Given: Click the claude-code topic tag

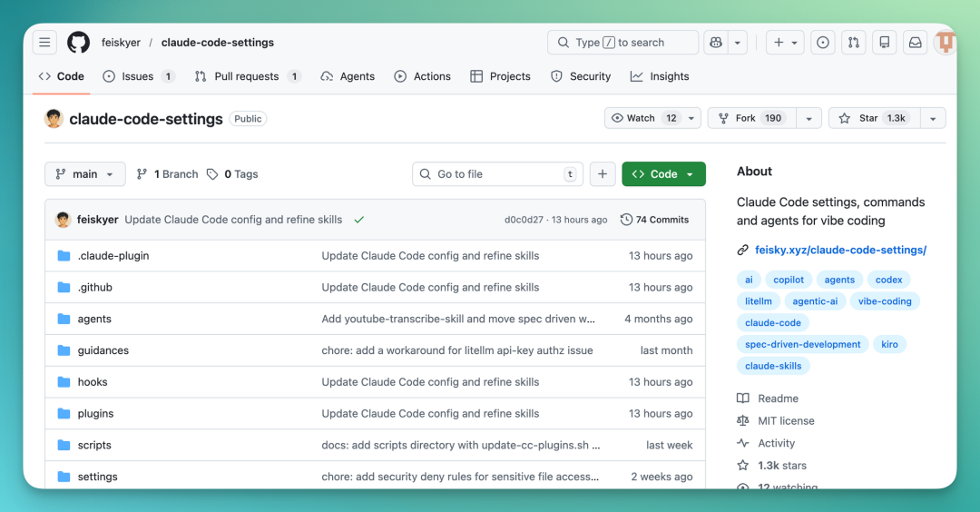Looking at the screenshot, I should (773, 322).
